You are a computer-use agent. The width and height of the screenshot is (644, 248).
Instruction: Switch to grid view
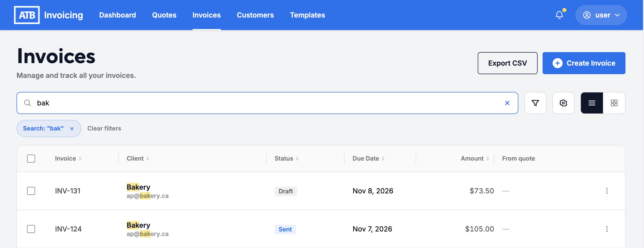(614, 103)
